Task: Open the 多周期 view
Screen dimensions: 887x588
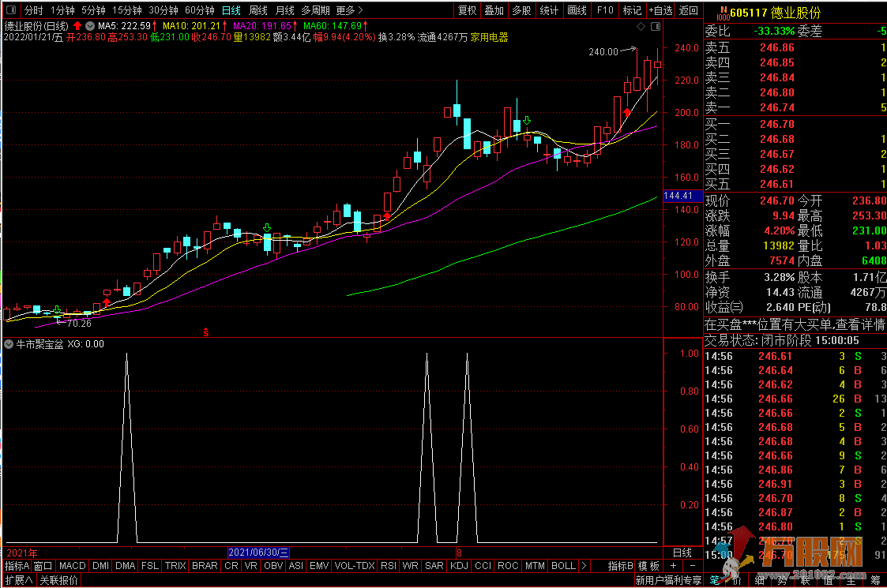Action: (315, 10)
